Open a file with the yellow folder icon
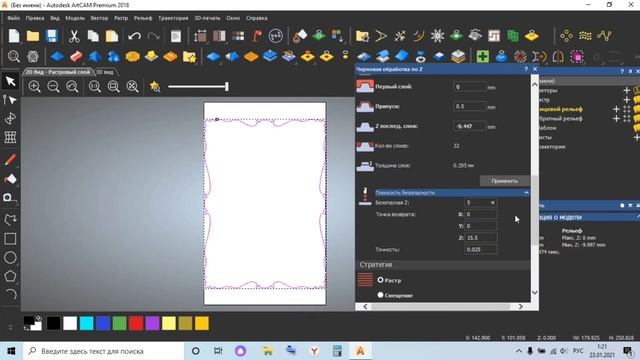This screenshot has width=640, height=360. pyautogui.click(x=33, y=36)
